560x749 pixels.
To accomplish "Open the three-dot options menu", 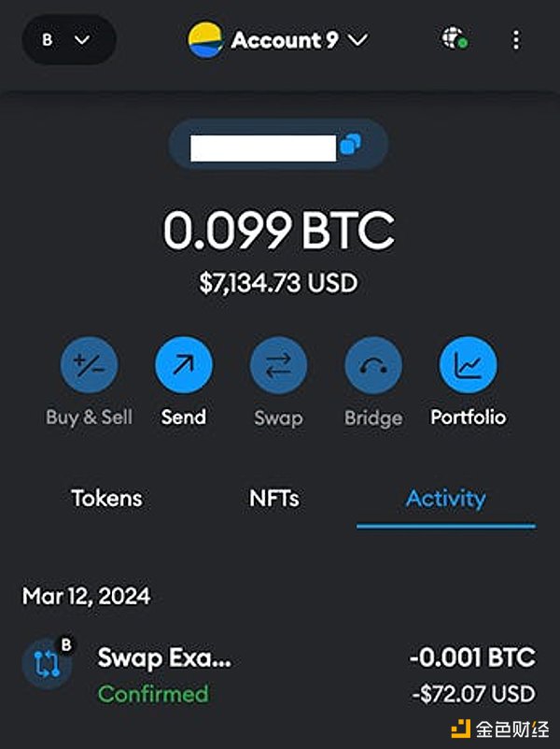I will [x=516, y=40].
